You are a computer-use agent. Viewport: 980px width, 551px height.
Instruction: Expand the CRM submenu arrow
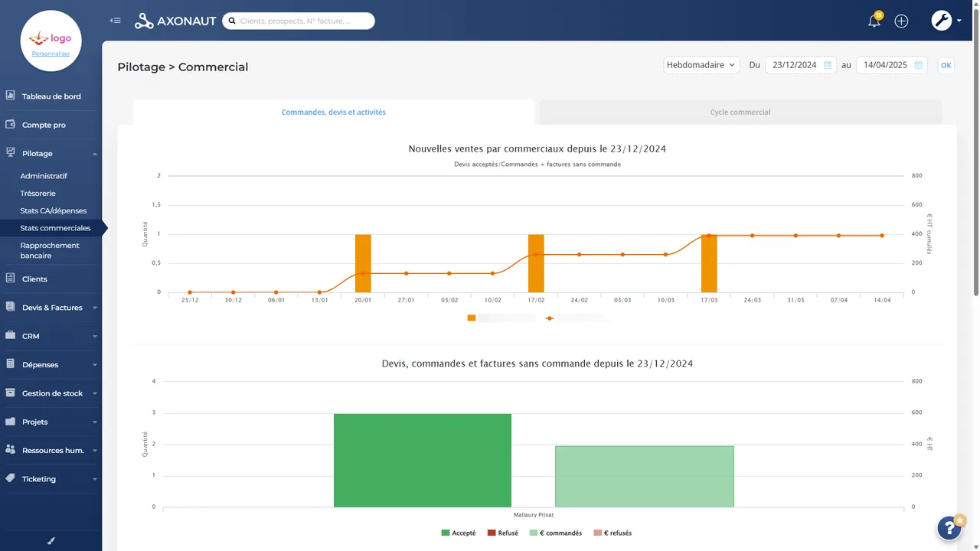pyautogui.click(x=95, y=336)
